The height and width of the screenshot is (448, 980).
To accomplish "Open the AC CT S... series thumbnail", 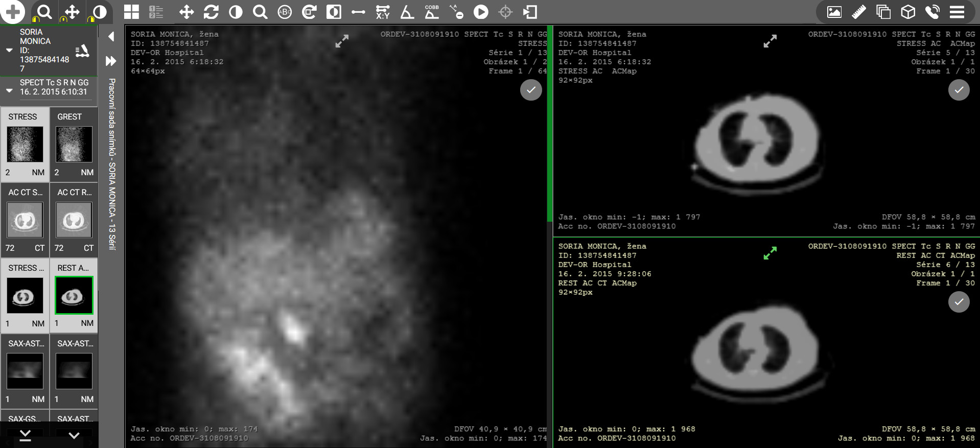I will click(25, 220).
